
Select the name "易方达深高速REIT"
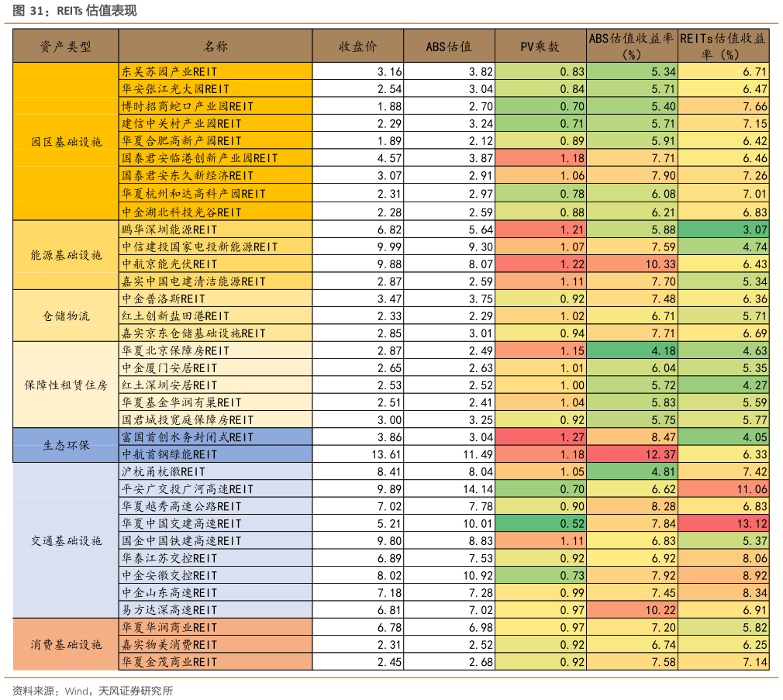pos(170,610)
